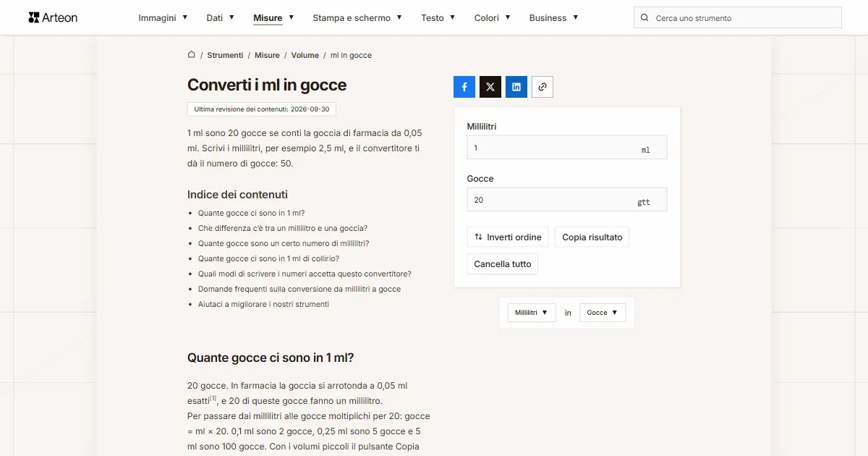Copy page link icon
The width and height of the screenshot is (868, 456).
pyautogui.click(x=542, y=87)
